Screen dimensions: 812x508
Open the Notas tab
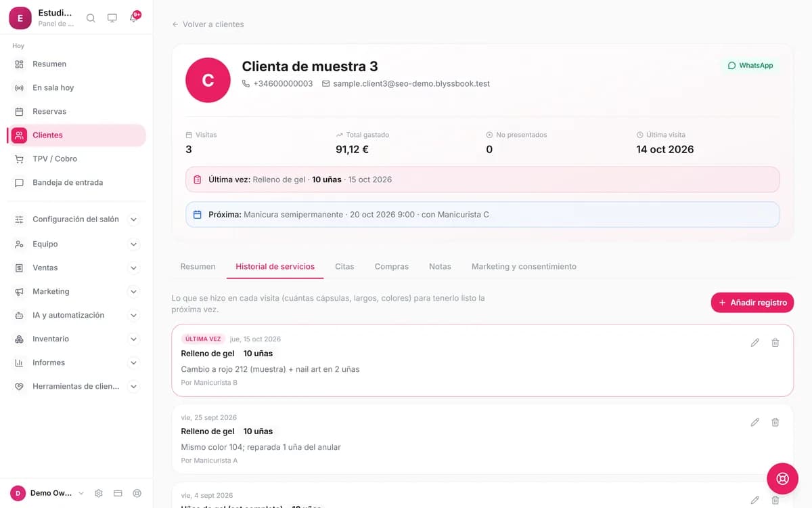pos(440,266)
